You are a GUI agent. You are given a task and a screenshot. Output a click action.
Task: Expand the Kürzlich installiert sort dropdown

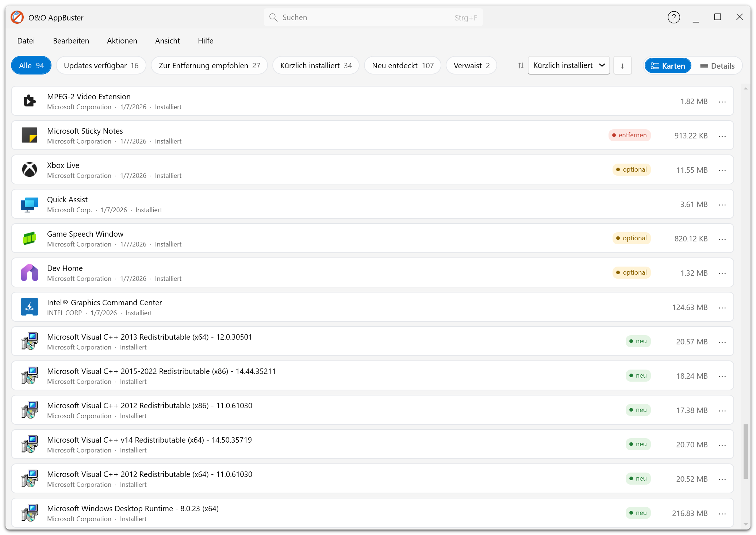click(569, 65)
